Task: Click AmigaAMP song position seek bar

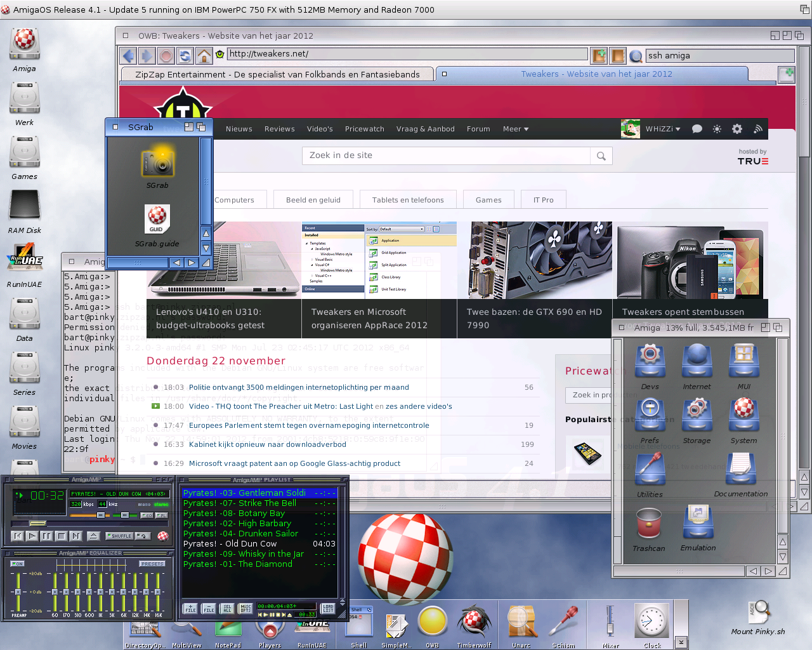Action: pyautogui.click(x=89, y=524)
